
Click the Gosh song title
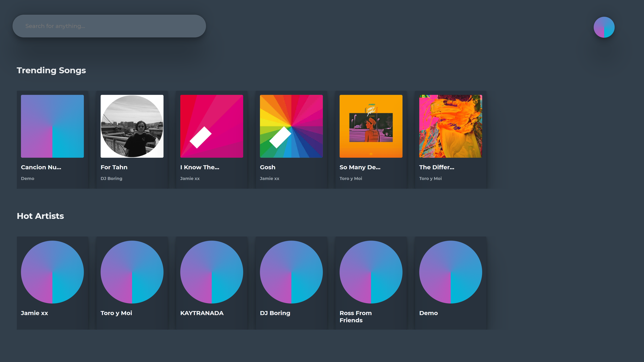point(267,167)
